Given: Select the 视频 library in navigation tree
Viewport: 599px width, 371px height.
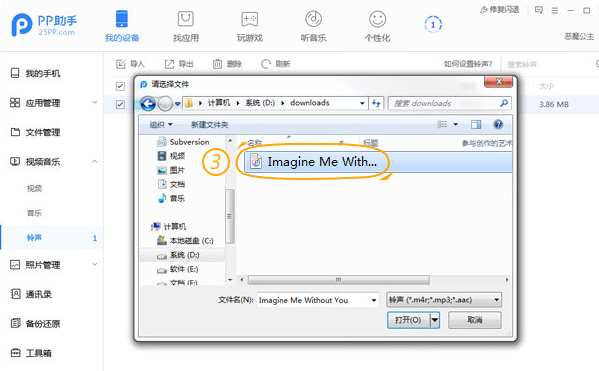Looking at the screenshot, I should click(x=172, y=156).
